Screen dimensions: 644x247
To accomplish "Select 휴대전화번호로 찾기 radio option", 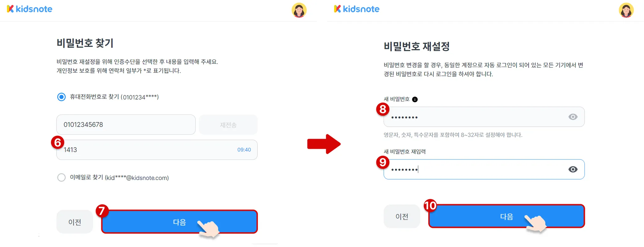I will [62, 97].
